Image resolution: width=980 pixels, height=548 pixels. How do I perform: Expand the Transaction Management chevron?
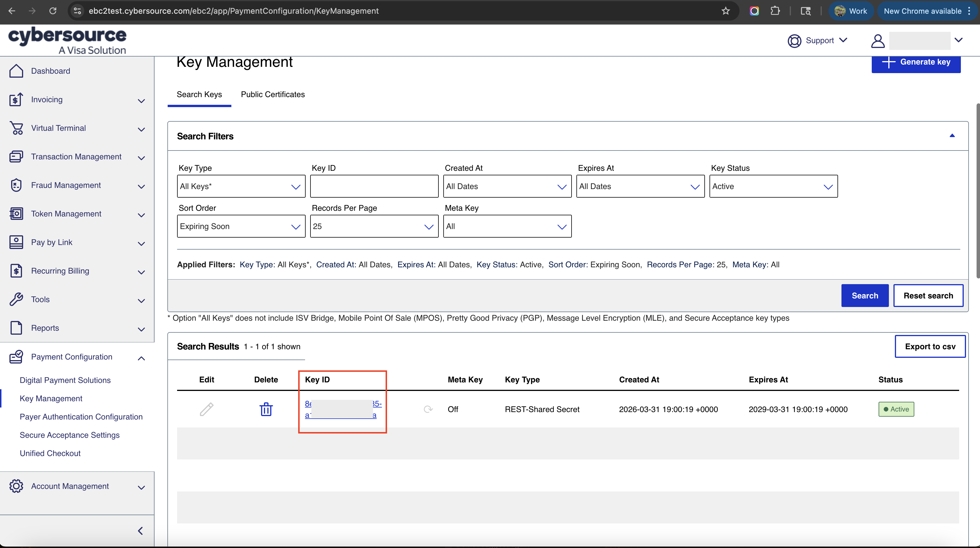coord(141,158)
